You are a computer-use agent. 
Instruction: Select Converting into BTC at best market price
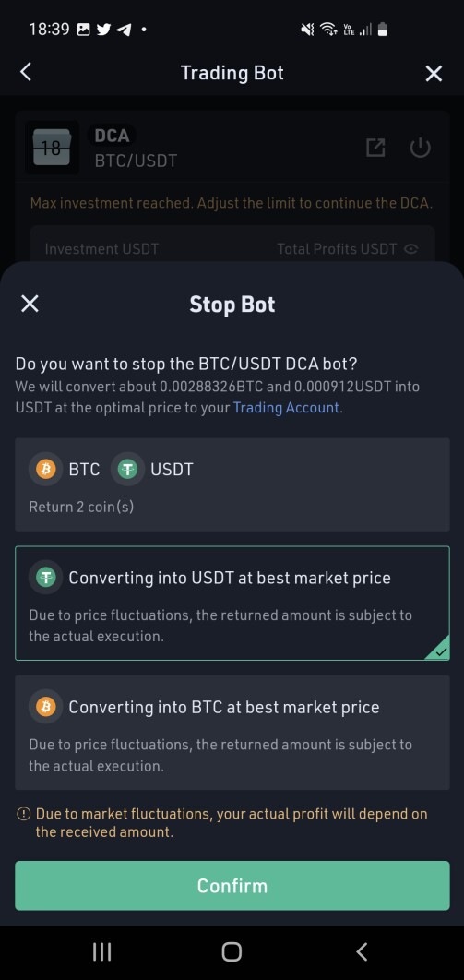point(232,733)
